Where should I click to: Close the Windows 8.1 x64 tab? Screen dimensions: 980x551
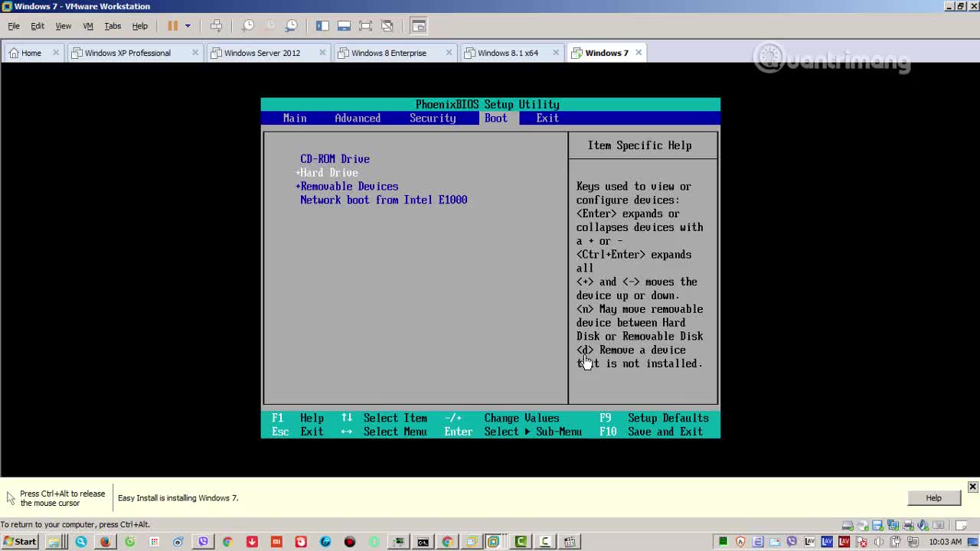pyautogui.click(x=557, y=53)
